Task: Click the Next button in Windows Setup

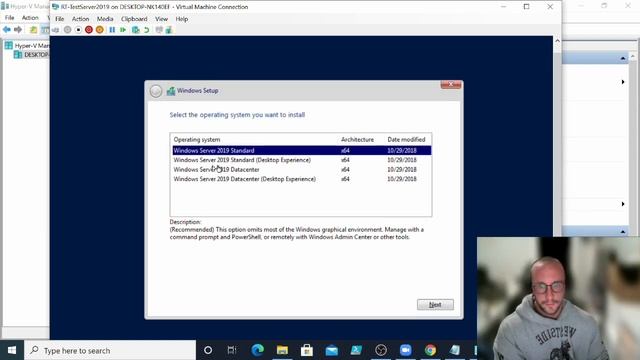Action: [435, 304]
